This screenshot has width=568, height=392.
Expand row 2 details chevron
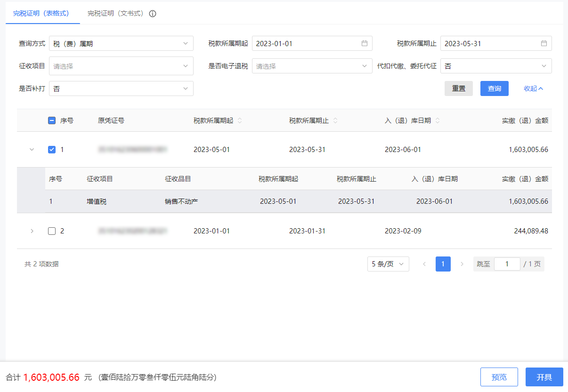coord(32,231)
